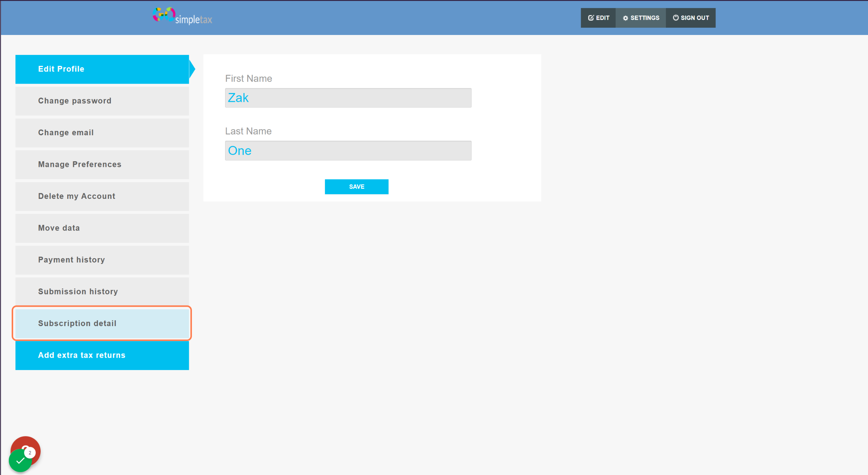Viewport: 868px width, 475px height.
Task: Select Delete my Account
Action: point(102,196)
